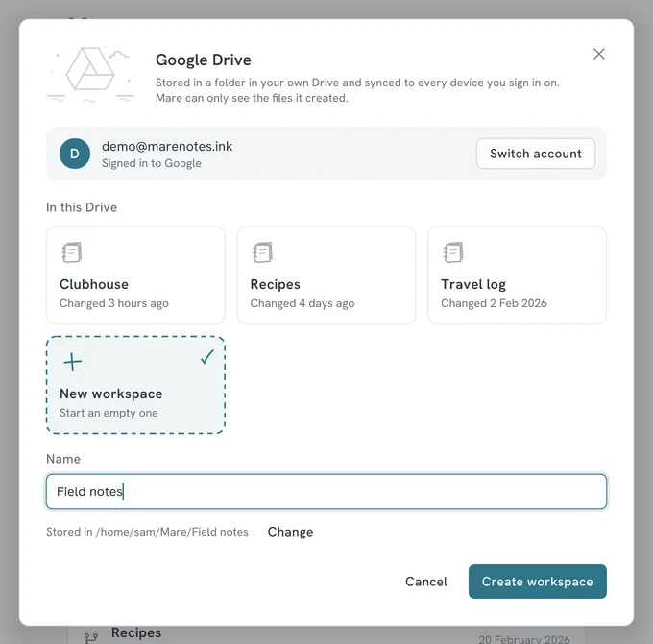Viewport: 653px width, 644px height.
Task: Click the 'Signed in to Google' text
Action: [152, 163]
